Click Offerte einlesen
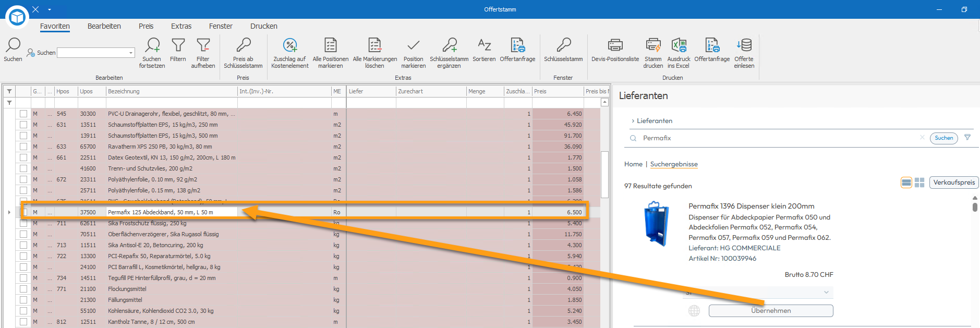 click(744, 53)
